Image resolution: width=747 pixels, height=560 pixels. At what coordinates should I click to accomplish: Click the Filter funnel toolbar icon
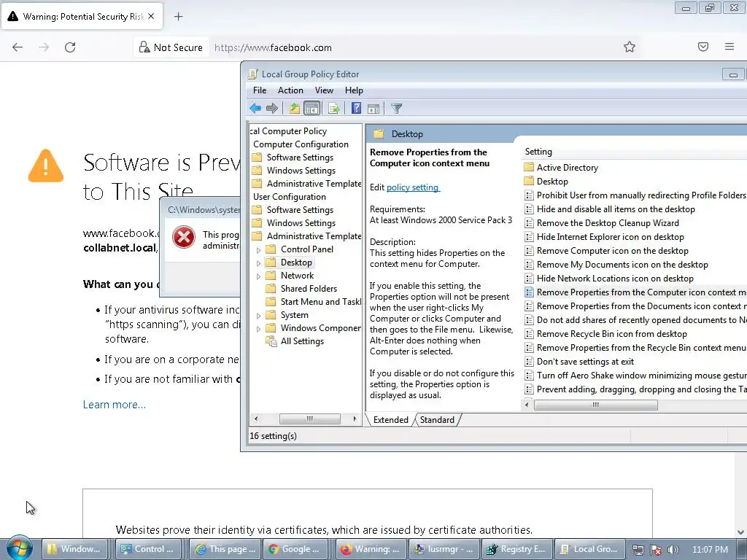point(396,109)
